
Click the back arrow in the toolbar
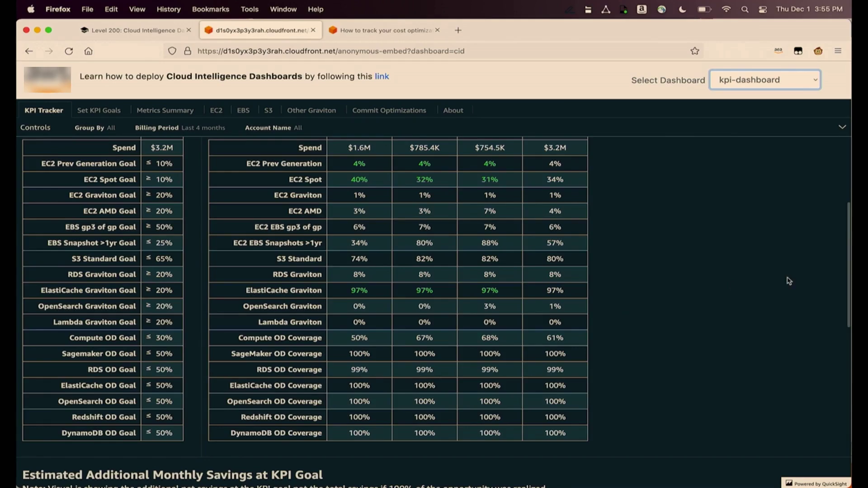click(x=29, y=51)
